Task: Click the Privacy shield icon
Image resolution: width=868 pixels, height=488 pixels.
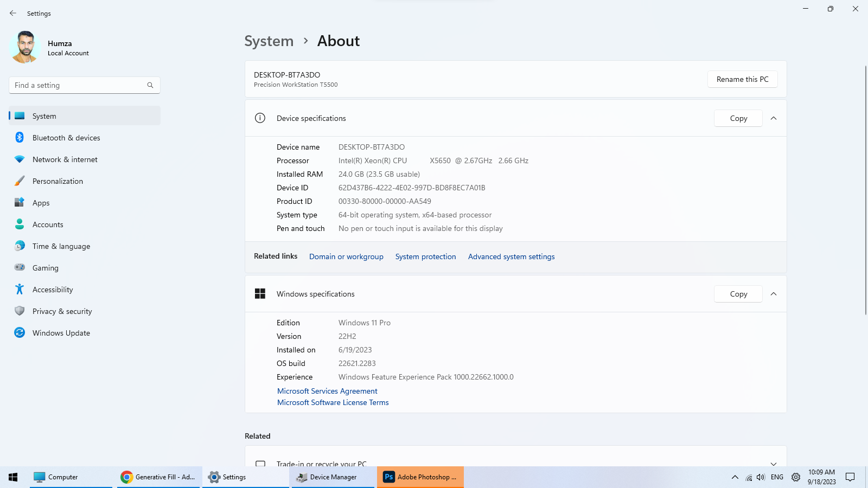Action: [20, 311]
